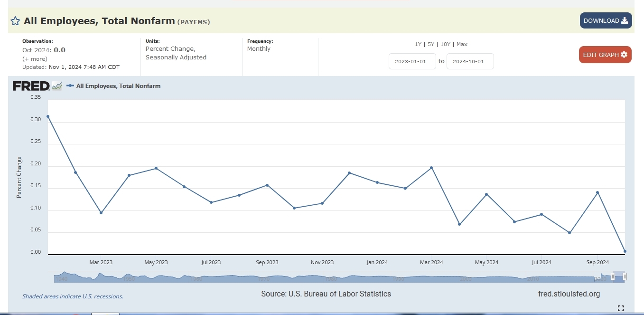
Task: Select the 1Y date range
Action: pos(418,44)
